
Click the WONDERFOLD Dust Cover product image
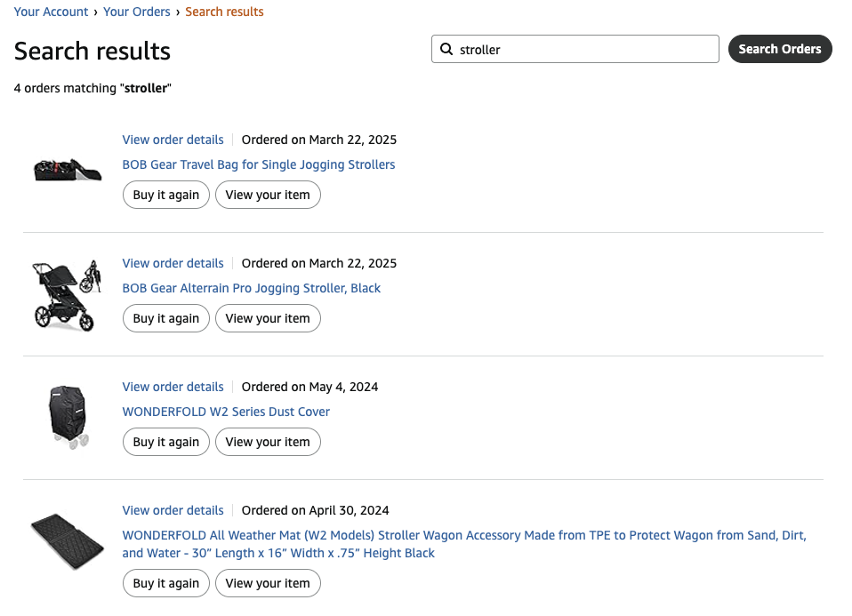68,418
